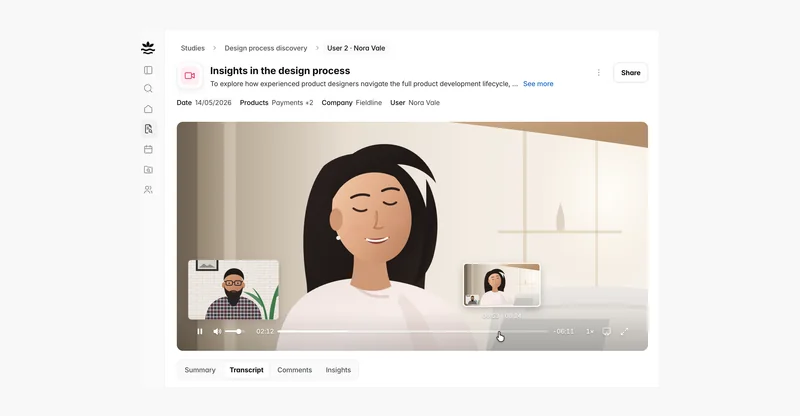Screen dimensions: 800x416
Task: Click the seek preview thumbnail
Action: click(x=502, y=285)
